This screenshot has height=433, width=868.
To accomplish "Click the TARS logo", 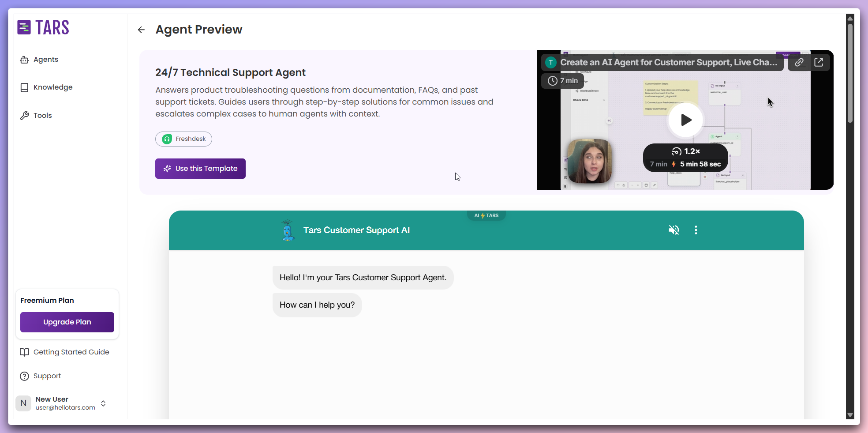I will click(43, 27).
